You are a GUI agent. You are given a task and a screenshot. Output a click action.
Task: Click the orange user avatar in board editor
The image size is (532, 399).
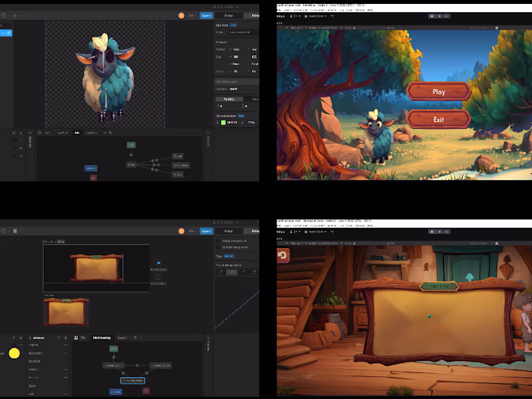[182, 231]
